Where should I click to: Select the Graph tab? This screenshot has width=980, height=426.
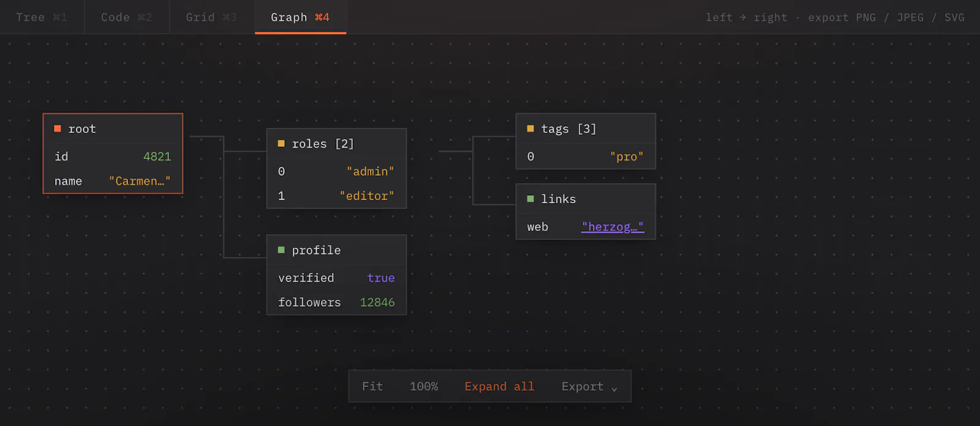(x=300, y=17)
